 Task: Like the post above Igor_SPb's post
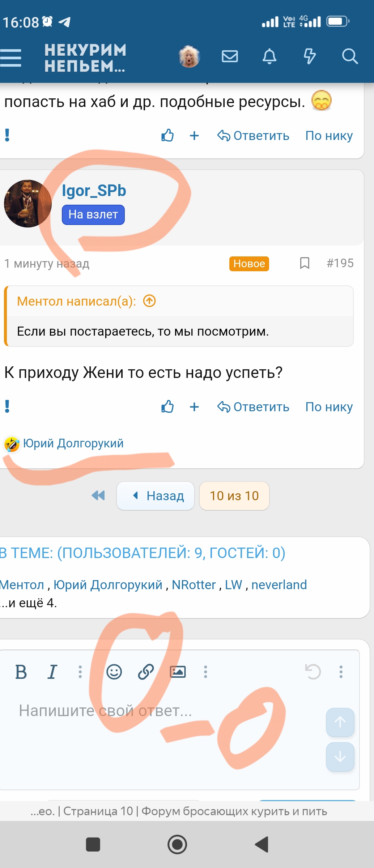click(167, 135)
